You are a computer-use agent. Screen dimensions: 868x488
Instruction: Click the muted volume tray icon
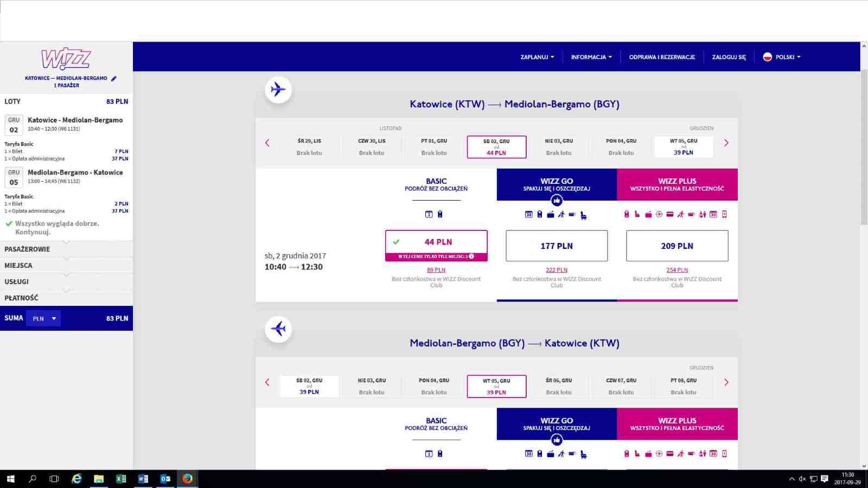pos(802,479)
